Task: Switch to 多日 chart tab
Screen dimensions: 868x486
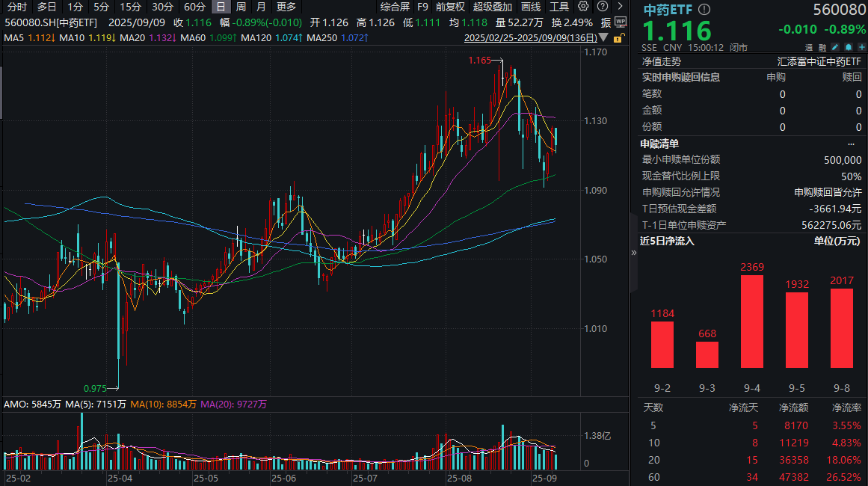Action: click(46, 7)
